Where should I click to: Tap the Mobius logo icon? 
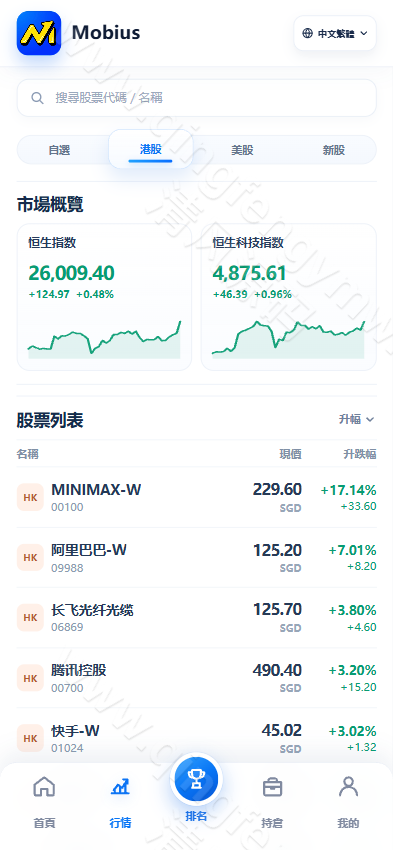coord(39,33)
